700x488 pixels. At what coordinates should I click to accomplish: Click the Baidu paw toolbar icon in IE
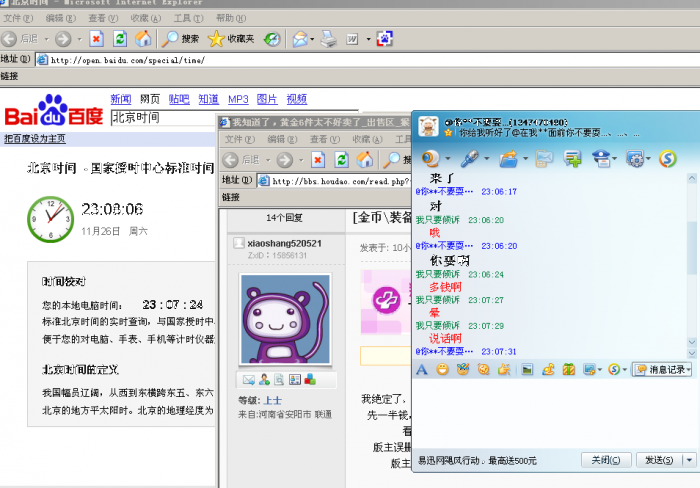384,39
